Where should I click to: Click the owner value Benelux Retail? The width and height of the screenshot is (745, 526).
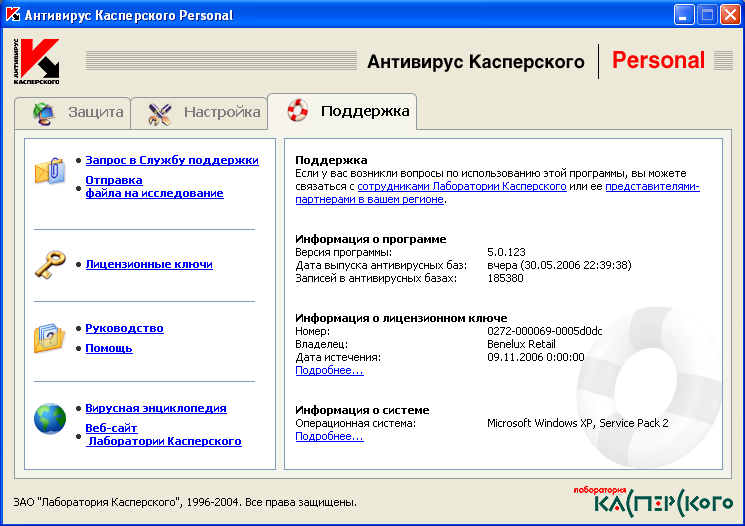pos(521,344)
